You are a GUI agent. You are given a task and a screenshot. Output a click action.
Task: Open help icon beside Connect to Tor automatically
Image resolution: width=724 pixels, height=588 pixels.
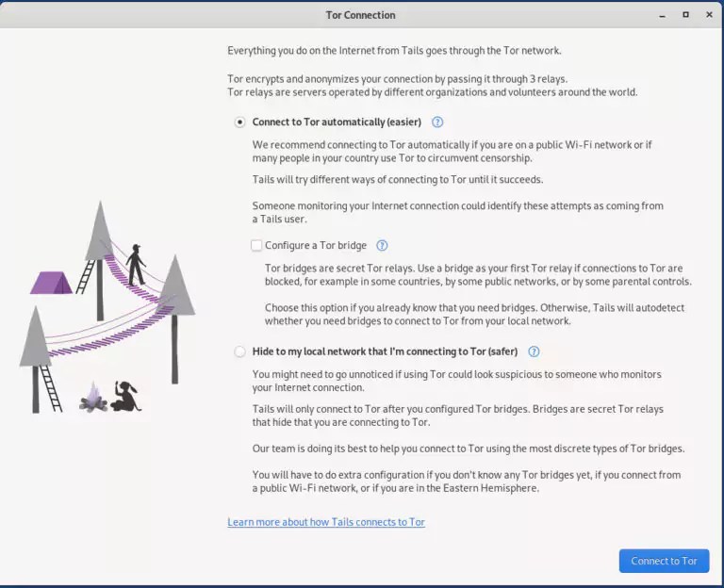437,122
